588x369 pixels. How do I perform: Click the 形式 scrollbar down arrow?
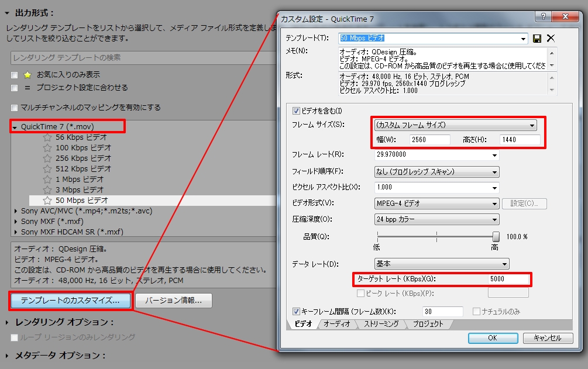[x=552, y=90]
